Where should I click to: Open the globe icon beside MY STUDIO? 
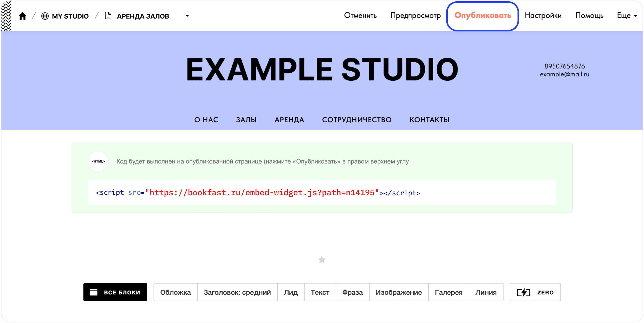(45, 16)
